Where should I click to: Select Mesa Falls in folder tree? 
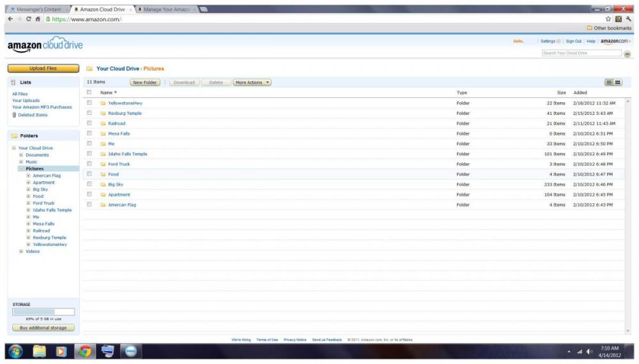coord(43,224)
